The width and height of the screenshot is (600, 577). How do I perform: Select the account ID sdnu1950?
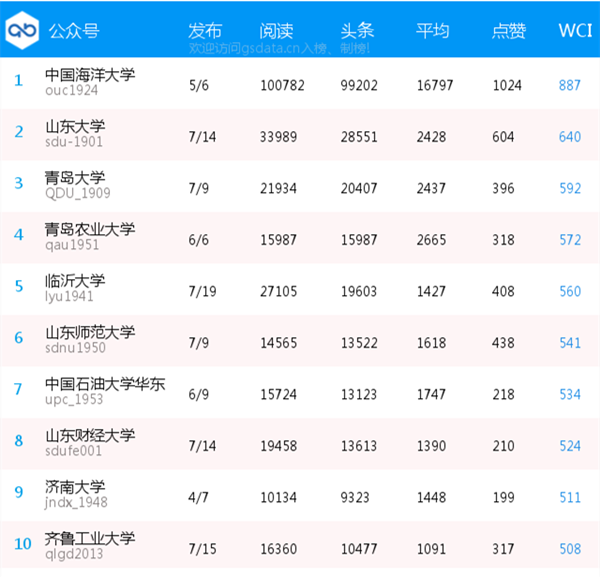pos(75,348)
